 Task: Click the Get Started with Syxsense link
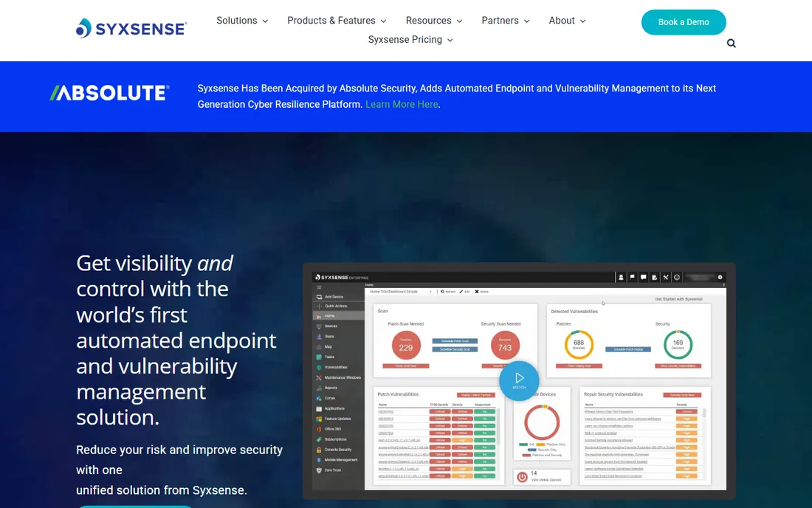[679, 299]
